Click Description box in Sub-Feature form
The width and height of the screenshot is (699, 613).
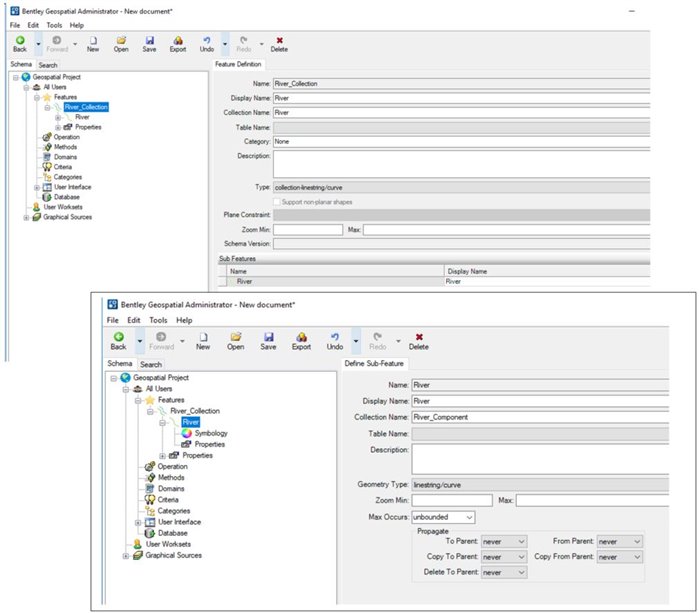pos(540,459)
